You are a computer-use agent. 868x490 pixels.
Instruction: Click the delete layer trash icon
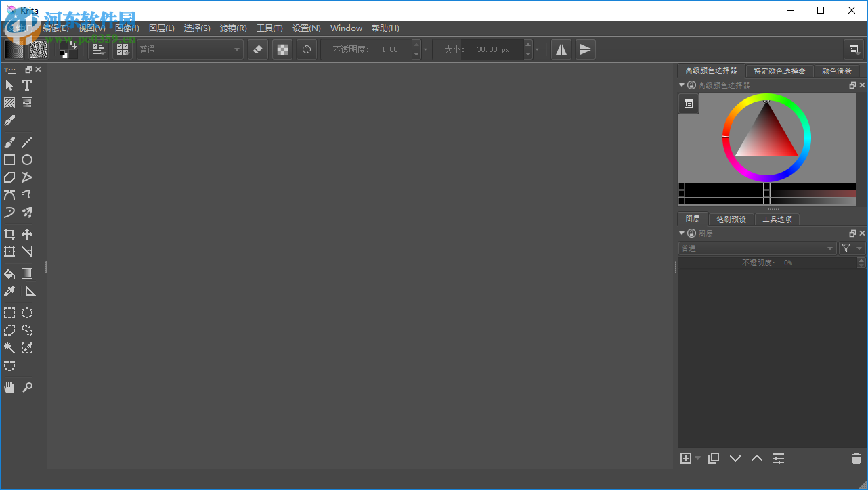coord(856,458)
